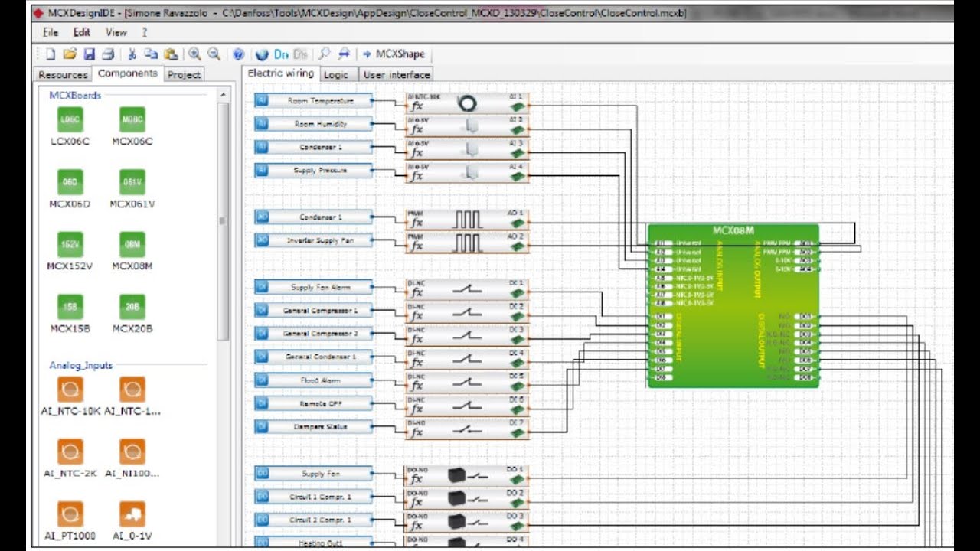Click the components panel scroll-up arrow
Viewport: 980px width, 551px height.
pos(224,94)
